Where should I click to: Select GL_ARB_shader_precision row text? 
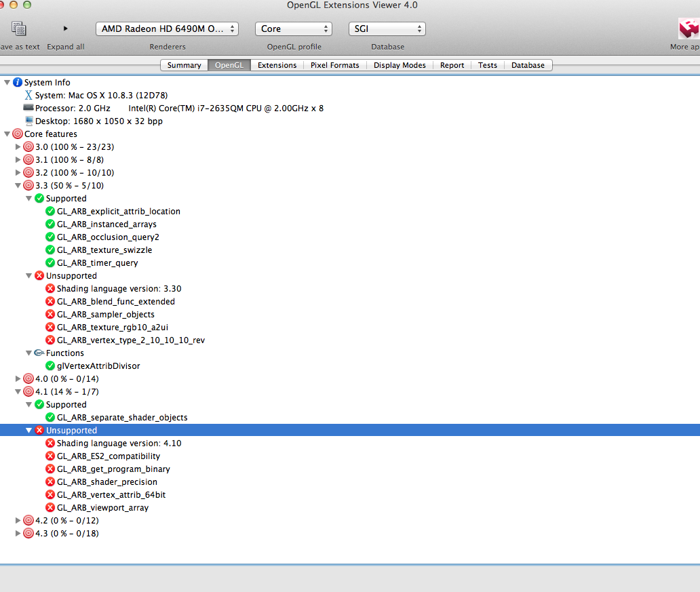point(107,481)
